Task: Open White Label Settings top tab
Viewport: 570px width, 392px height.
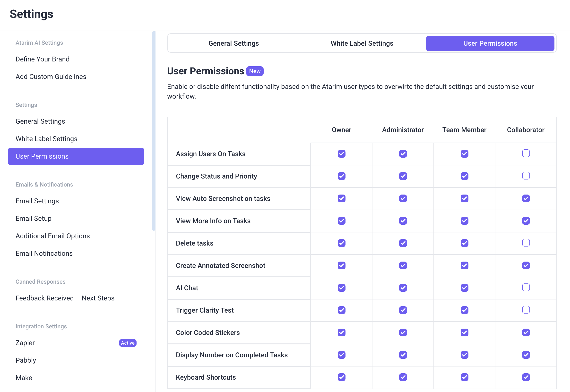Action: (362, 43)
